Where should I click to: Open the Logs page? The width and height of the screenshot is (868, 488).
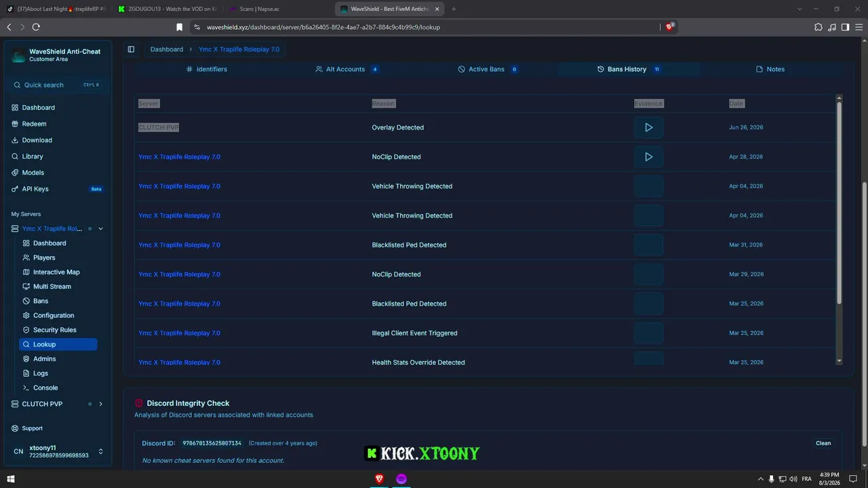click(x=41, y=373)
